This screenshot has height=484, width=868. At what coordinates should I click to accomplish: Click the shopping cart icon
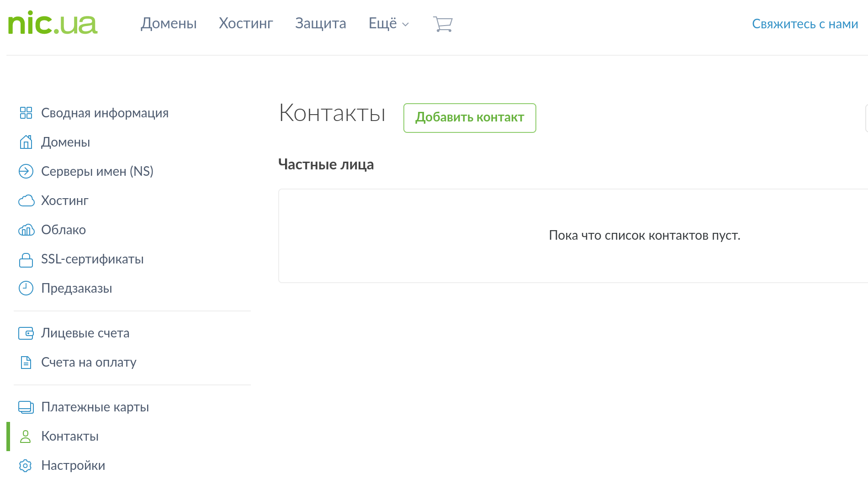pyautogui.click(x=442, y=24)
